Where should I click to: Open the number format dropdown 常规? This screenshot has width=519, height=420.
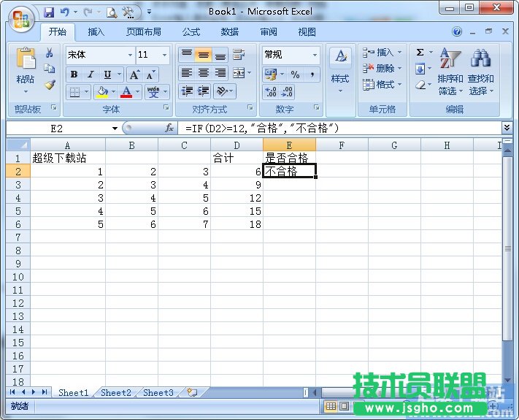click(x=315, y=55)
